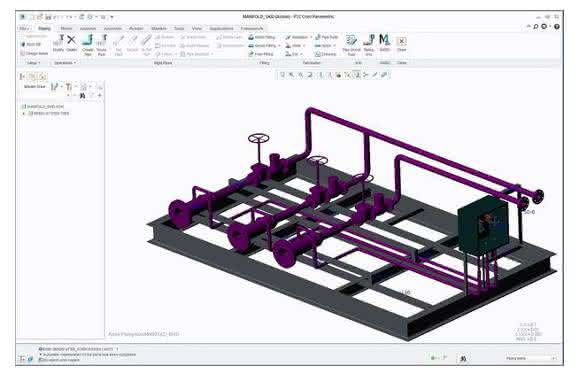Select the Route Pipe tool
580x376 pixels.
(101, 45)
